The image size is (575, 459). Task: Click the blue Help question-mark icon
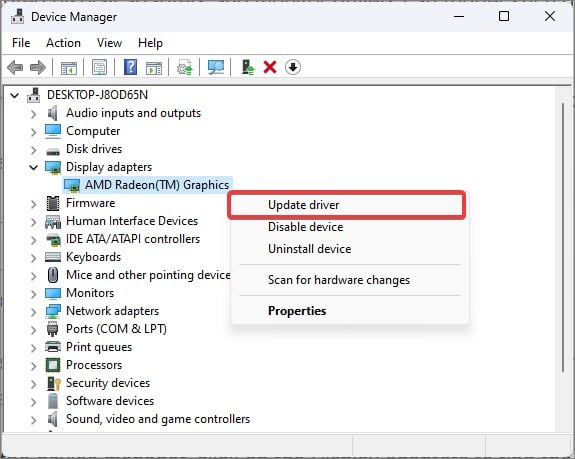point(131,67)
